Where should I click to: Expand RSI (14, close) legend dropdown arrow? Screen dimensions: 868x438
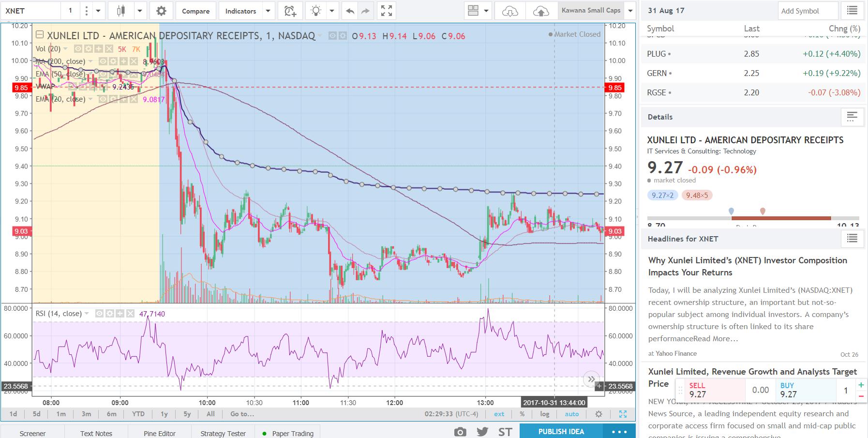[87, 314]
